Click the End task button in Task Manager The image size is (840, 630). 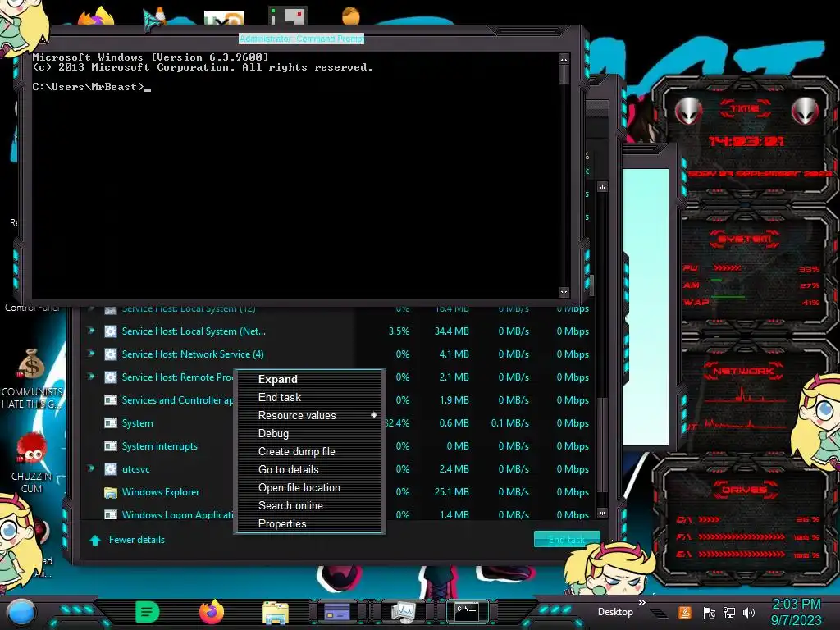pyautogui.click(x=566, y=540)
